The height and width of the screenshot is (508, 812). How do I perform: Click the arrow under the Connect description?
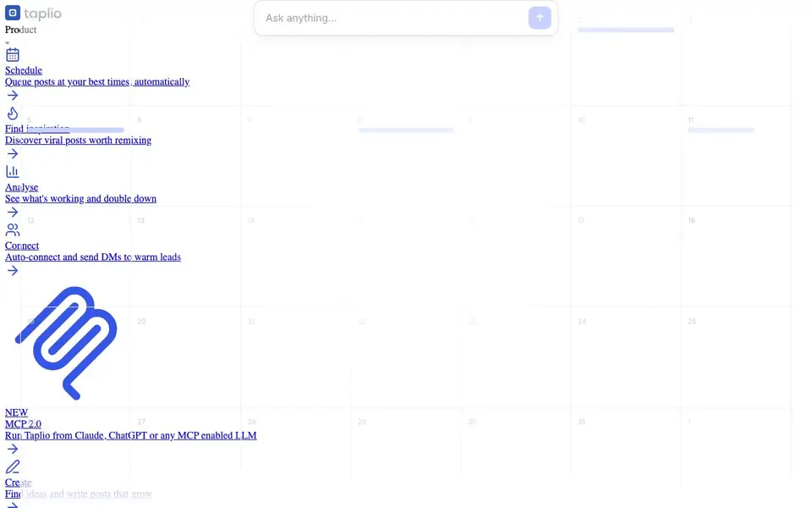pyautogui.click(x=13, y=271)
